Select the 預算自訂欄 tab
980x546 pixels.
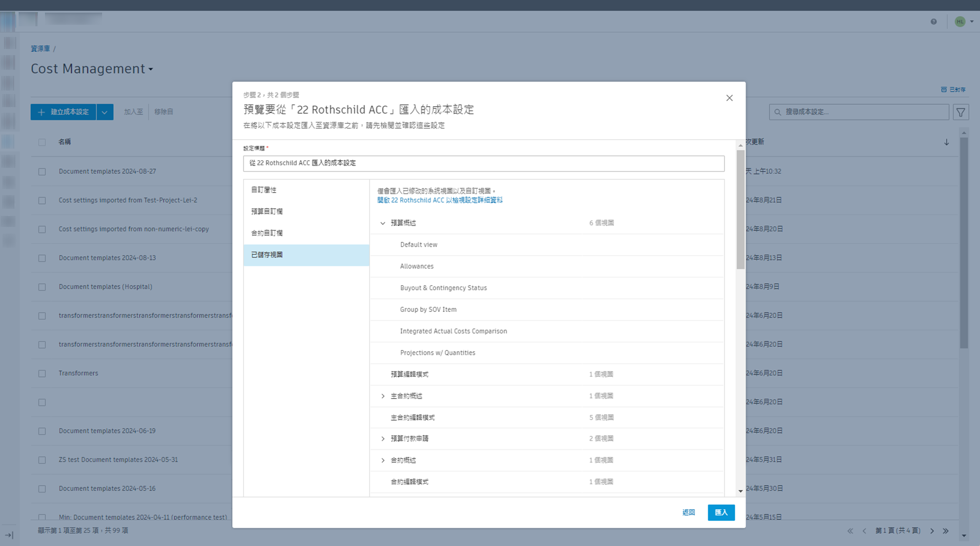[x=267, y=211]
